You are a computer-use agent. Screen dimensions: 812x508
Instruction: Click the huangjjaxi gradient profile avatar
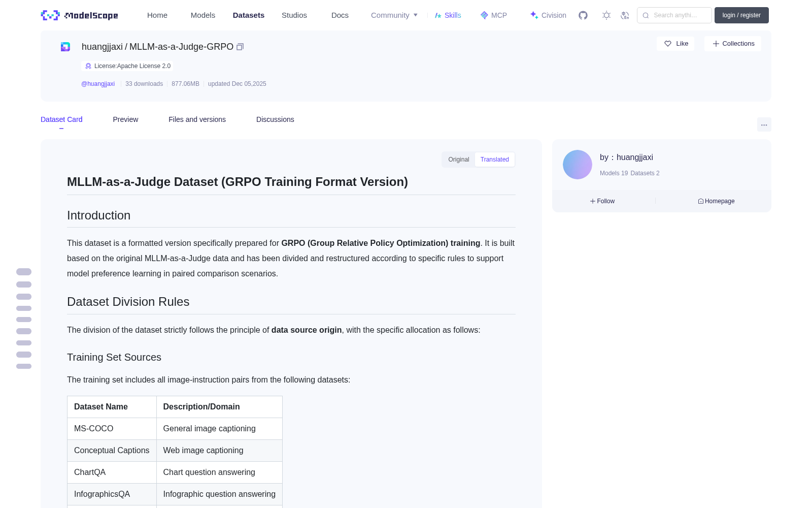(x=578, y=165)
